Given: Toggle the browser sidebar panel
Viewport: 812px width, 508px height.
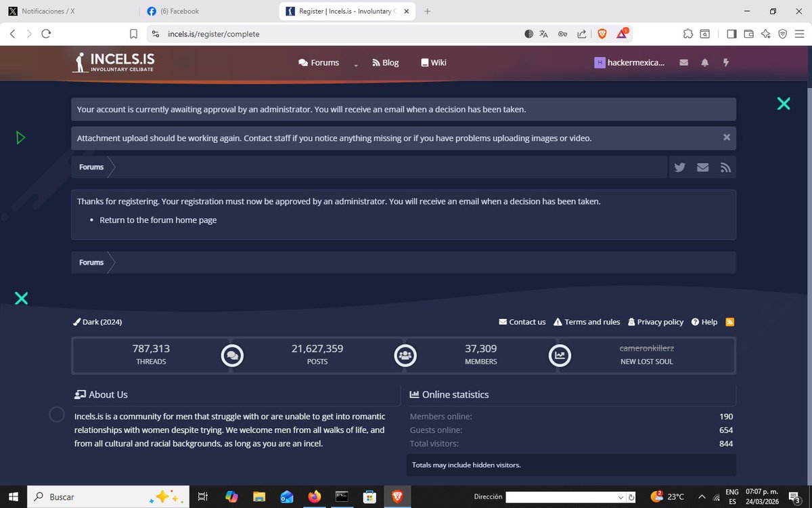Looking at the screenshot, I should click(x=731, y=34).
